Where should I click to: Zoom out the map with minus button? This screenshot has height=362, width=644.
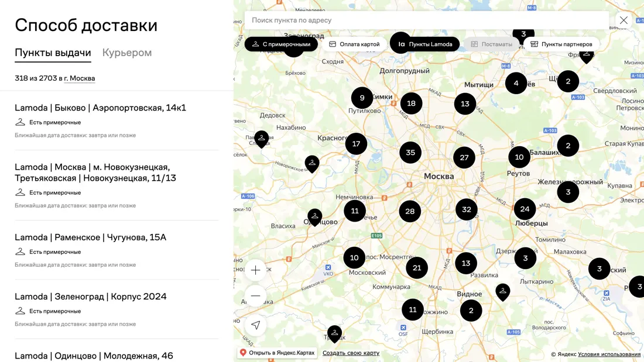(256, 296)
